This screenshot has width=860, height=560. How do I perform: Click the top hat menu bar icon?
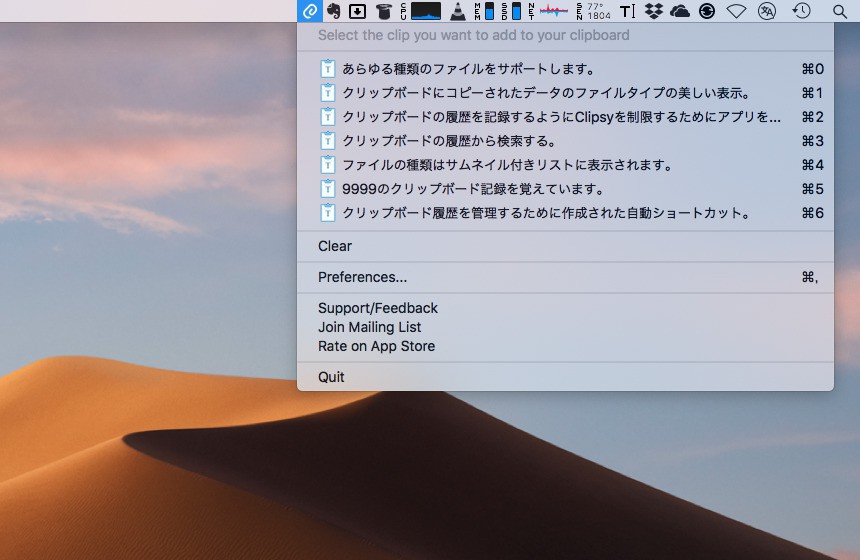(x=383, y=11)
